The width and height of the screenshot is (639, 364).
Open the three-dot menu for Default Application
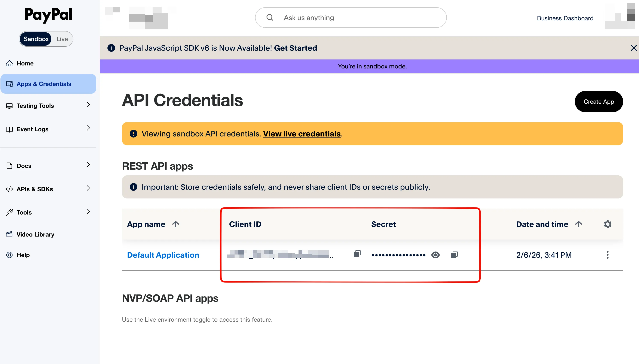pyautogui.click(x=608, y=255)
